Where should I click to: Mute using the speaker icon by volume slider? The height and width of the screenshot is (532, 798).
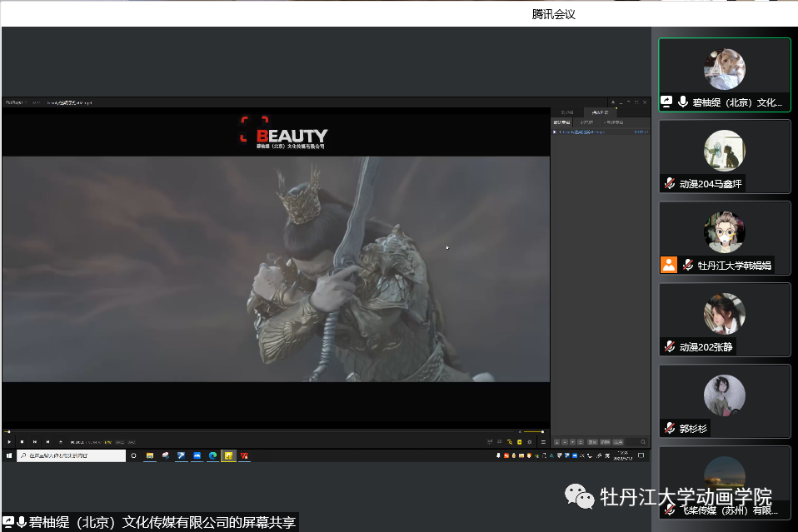[x=520, y=432]
